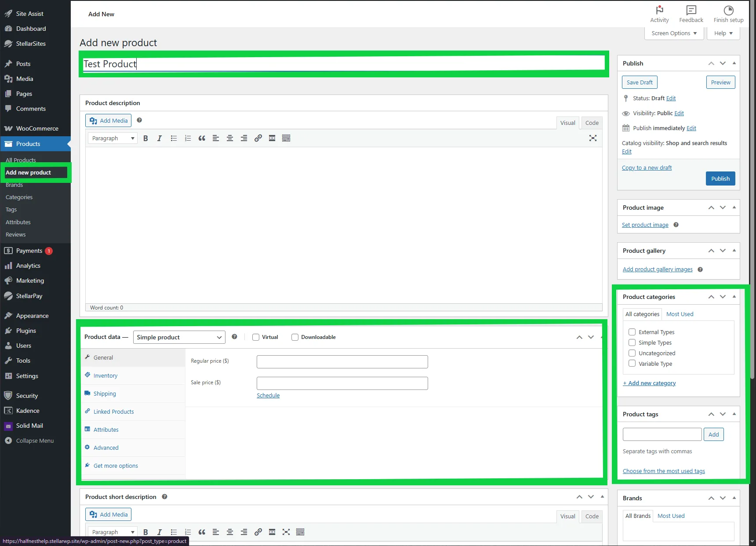Click inside the Regular price field
The height and width of the screenshot is (546, 756).
(x=342, y=361)
